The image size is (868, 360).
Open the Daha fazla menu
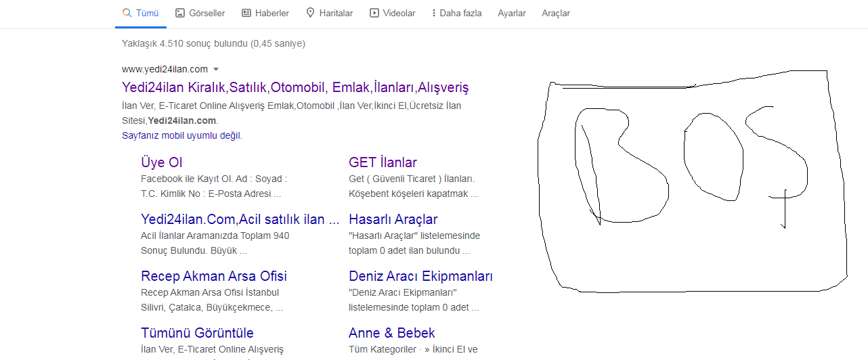(456, 13)
